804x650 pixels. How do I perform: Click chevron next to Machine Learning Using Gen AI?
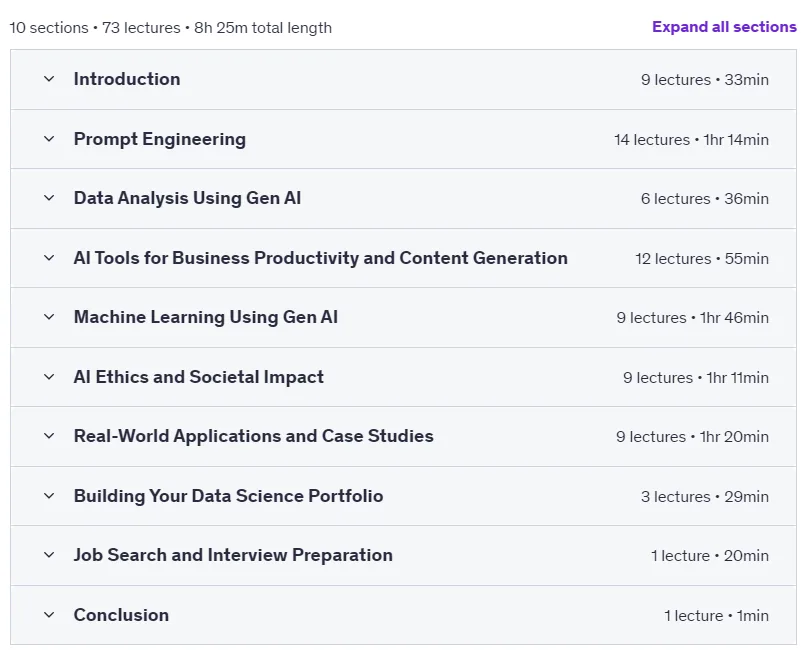tap(49, 317)
